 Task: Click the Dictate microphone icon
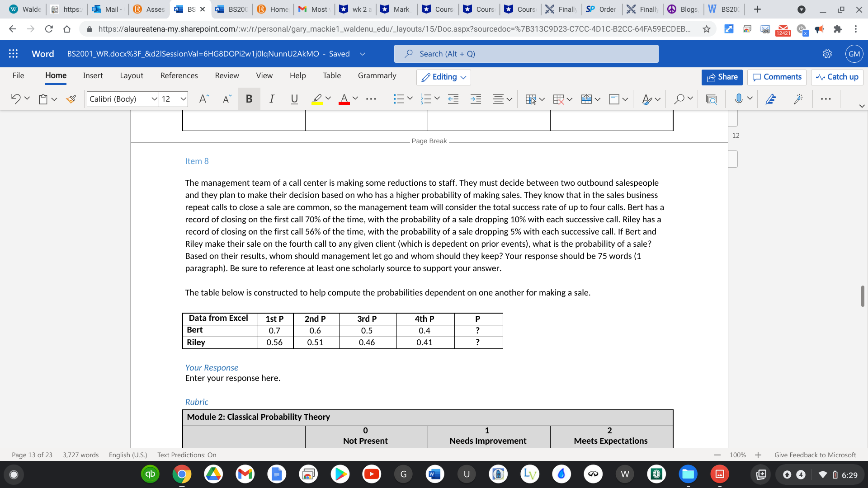[738, 99]
